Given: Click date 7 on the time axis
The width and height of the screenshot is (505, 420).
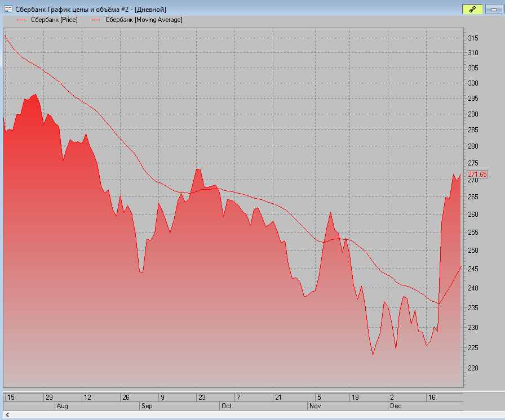Looking at the screenshot, I should click(238, 397).
